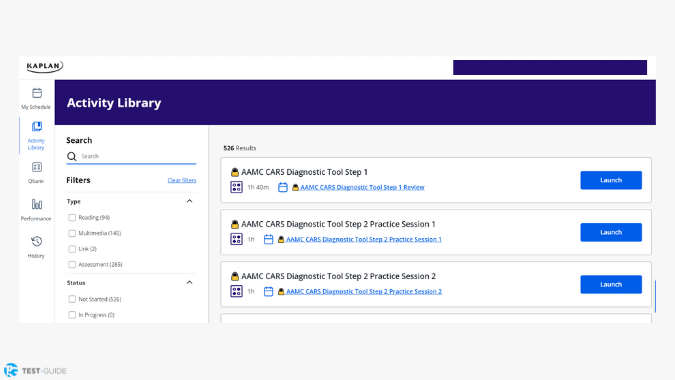The image size is (675, 380).
Task: Click the Kaplan logo
Action: coord(45,66)
